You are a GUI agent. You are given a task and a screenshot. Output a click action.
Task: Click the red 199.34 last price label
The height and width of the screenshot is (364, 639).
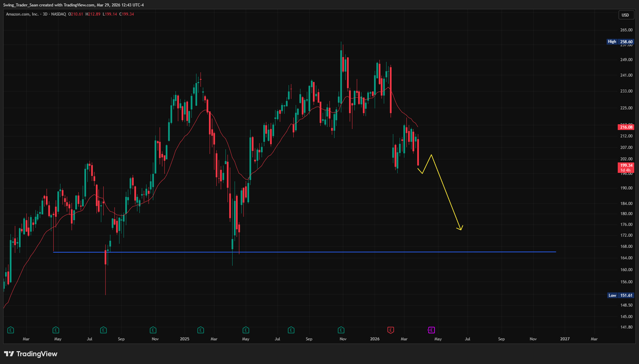(626, 167)
